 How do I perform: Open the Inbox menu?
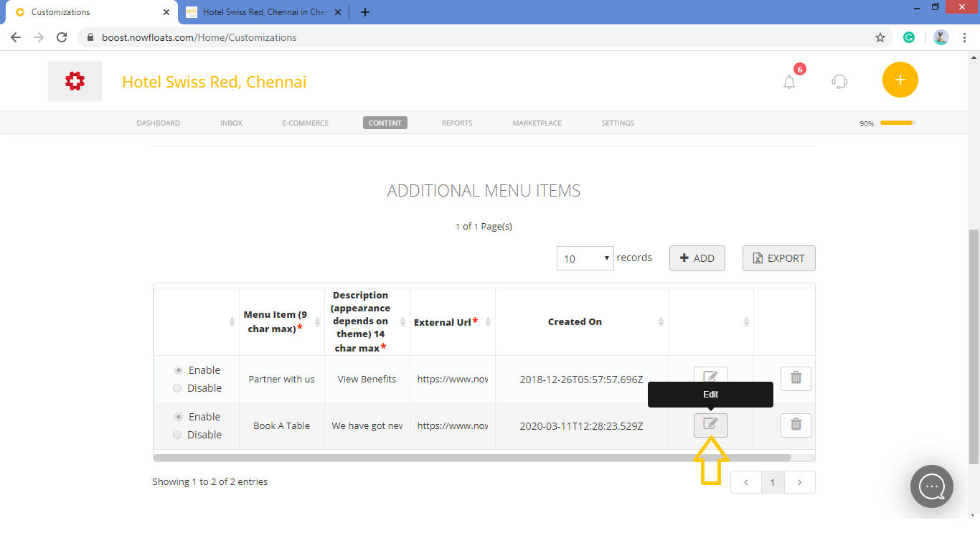[231, 123]
